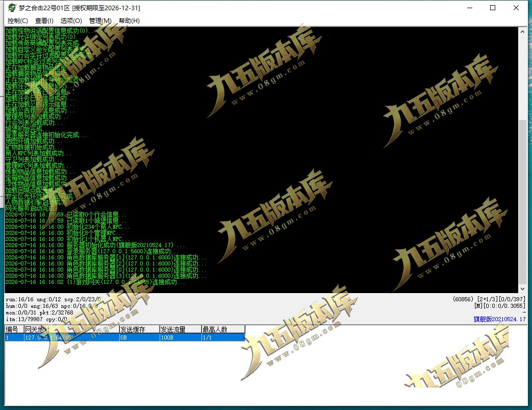Click the 网关地址 column header
This screenshot has height=410, width=532.
[71, 329]
